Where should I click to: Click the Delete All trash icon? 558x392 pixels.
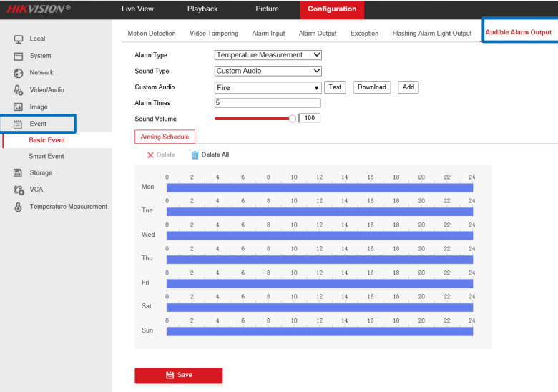click(195, 155)
